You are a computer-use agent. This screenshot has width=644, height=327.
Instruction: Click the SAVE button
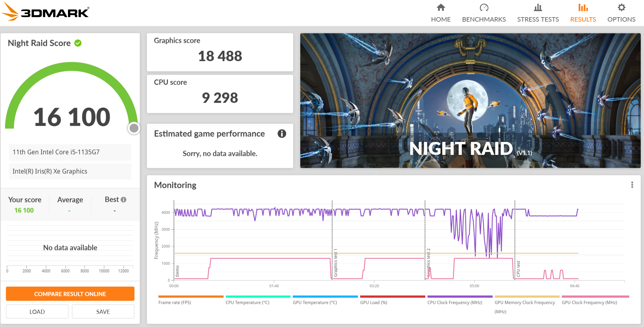click(103, 312)
